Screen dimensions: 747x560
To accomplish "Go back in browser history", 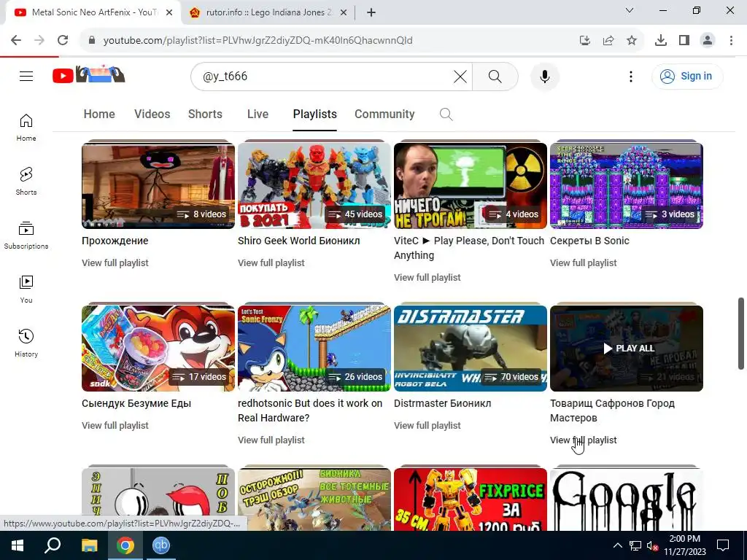I will click(x=16, y=41).
